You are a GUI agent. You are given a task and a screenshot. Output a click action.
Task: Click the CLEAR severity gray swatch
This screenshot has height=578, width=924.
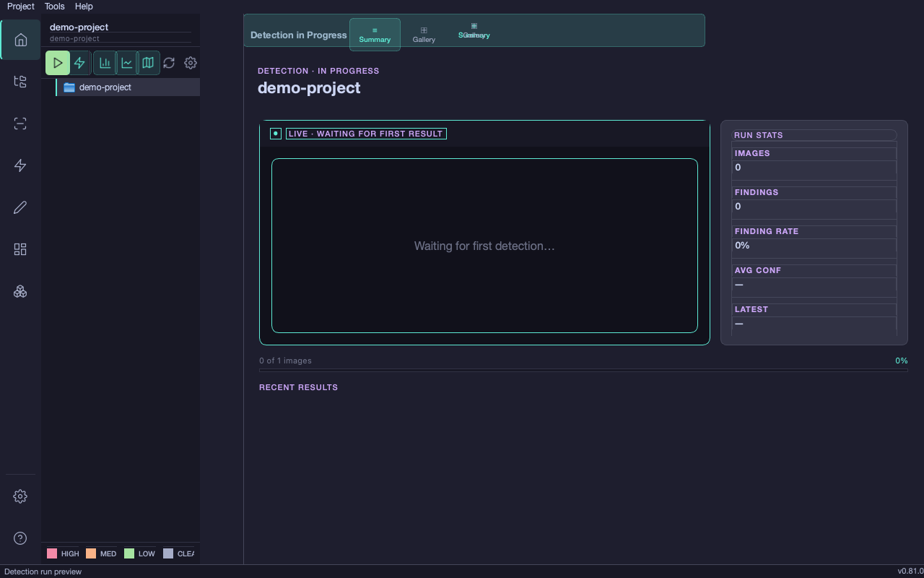coord(168,553)
